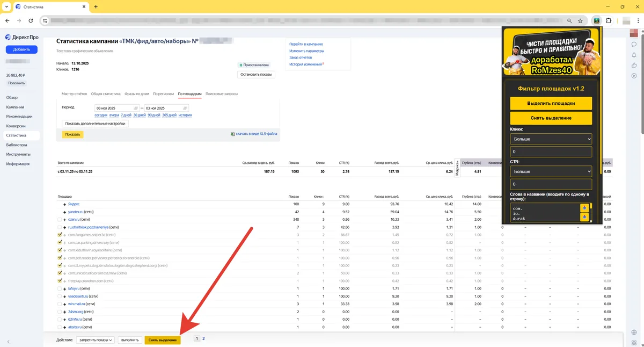Bookmark this page with the star icon

pyautogui.click(x=580, y=20)
